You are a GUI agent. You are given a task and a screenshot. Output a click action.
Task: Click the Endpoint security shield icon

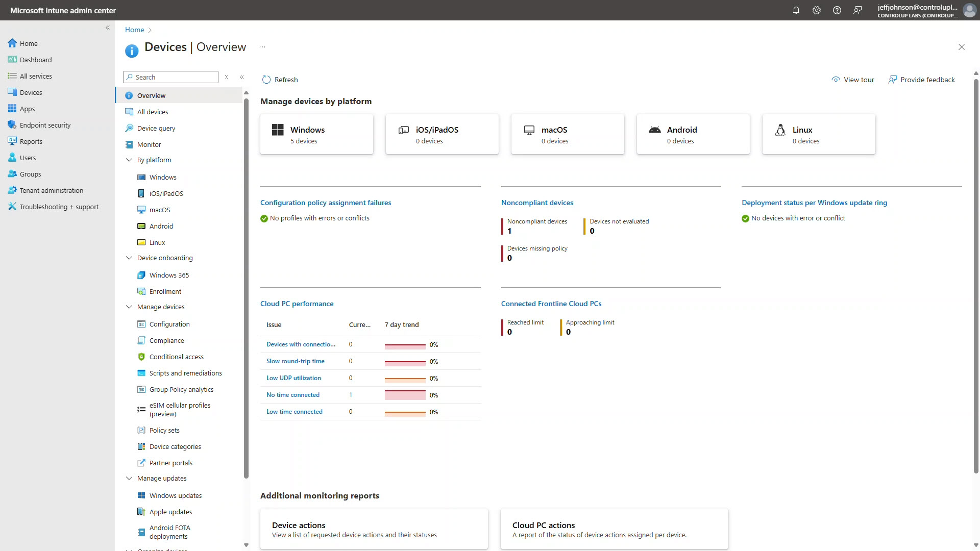[12, 125]
